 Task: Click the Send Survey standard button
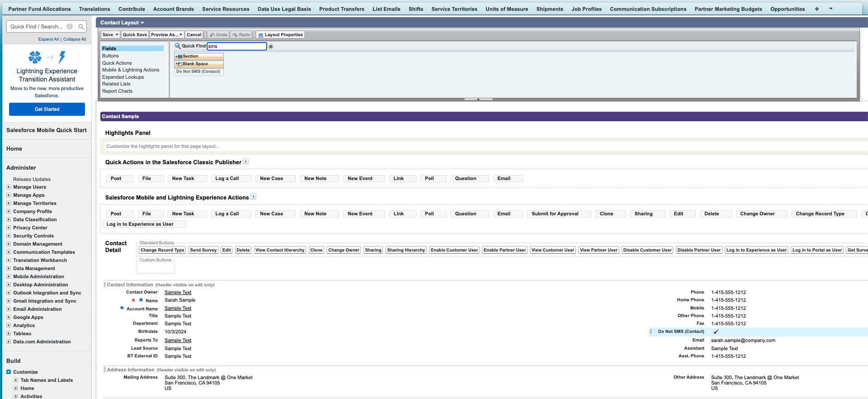tap(203, 250)
